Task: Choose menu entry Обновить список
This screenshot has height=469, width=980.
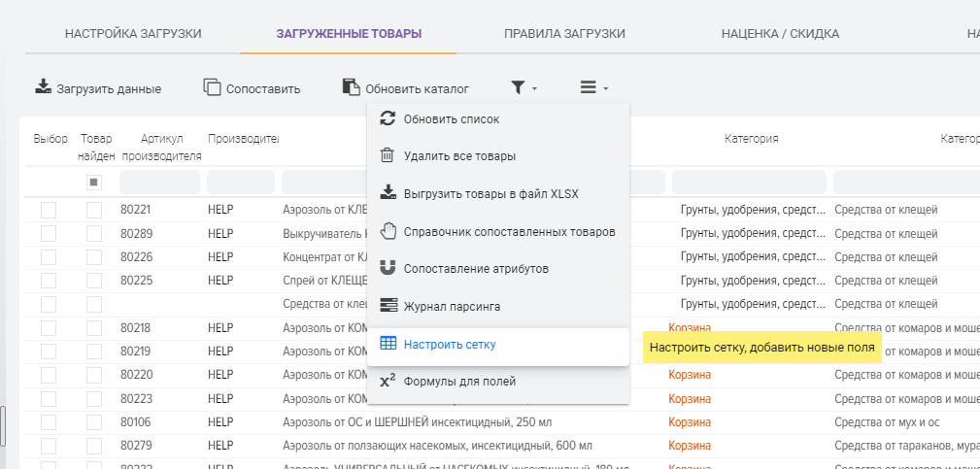Action: coord(497,118)
